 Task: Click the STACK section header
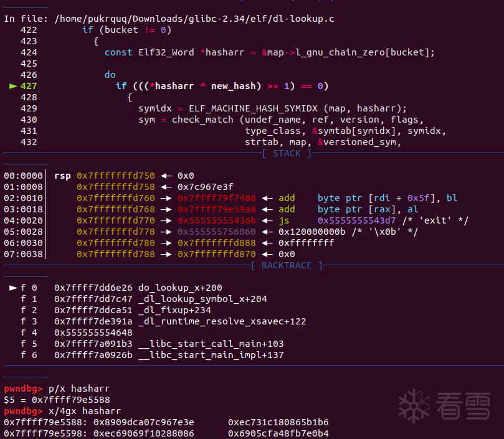[287, 154]
